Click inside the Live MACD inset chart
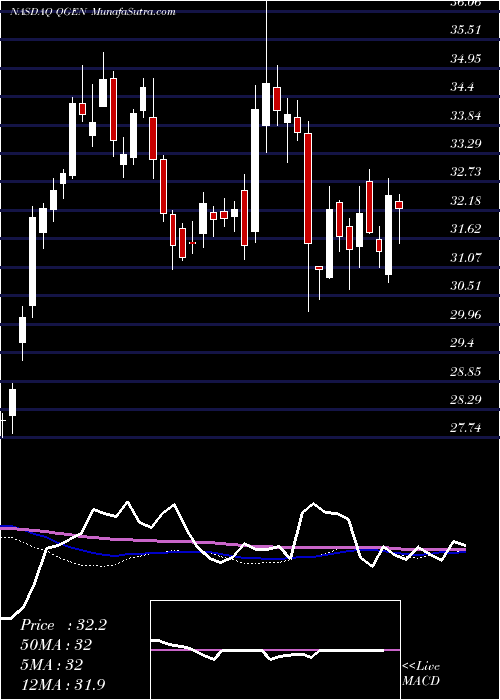500x700 pixels. point(275,650)
